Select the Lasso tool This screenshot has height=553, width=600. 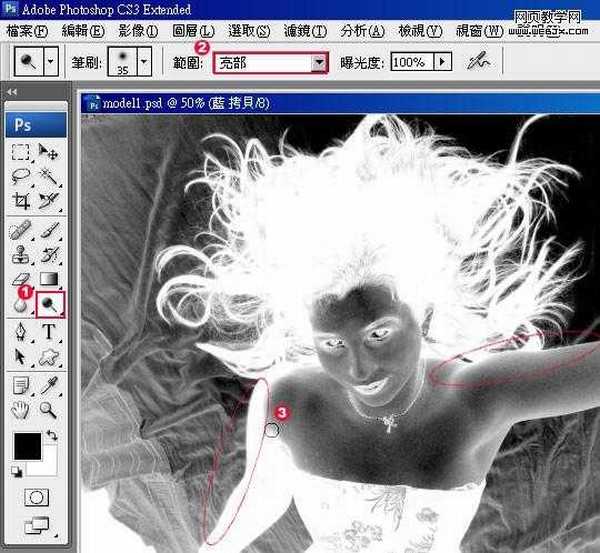click(20, 177)
